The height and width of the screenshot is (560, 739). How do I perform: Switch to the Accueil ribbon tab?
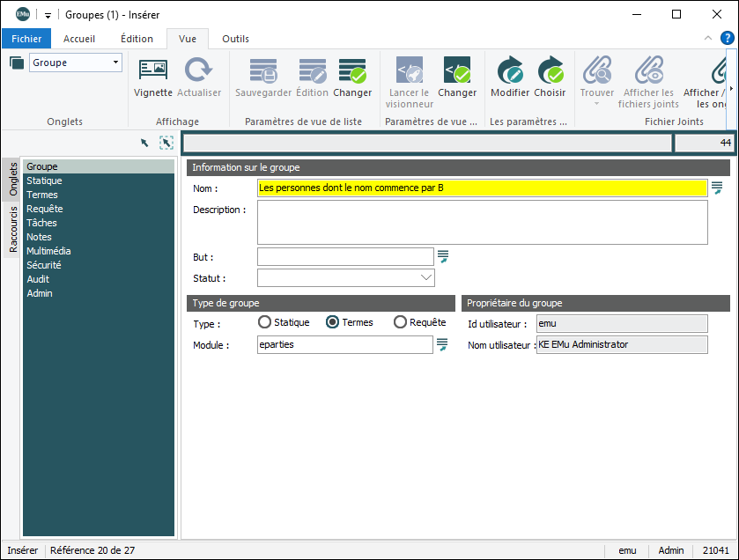pos(79,39)
